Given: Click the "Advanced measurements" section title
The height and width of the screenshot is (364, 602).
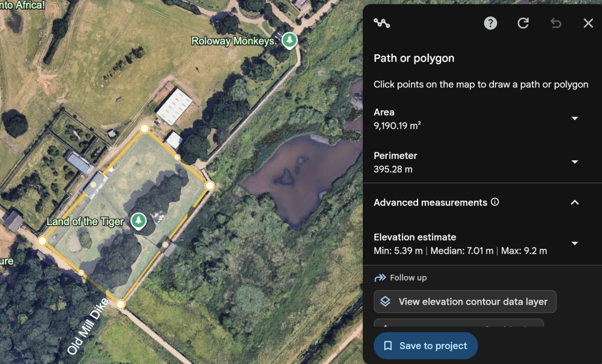Looking at the screenshot, I should coord(430,203).
